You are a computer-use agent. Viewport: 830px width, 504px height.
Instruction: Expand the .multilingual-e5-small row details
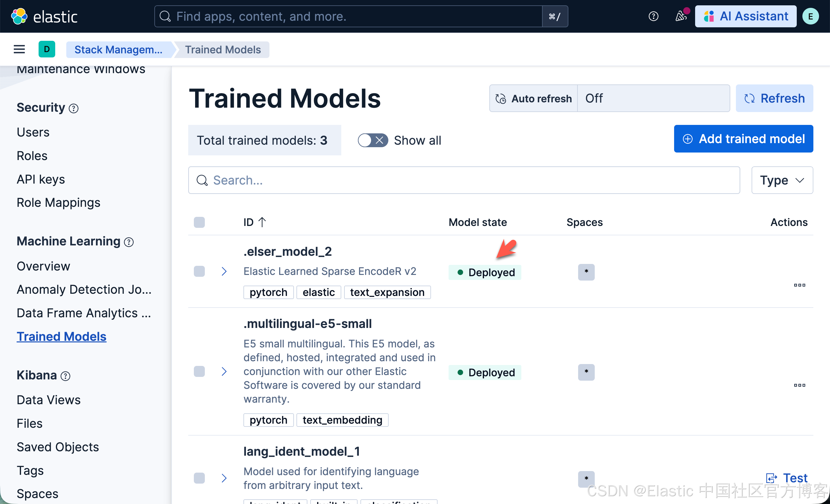(x=224, y=372)
